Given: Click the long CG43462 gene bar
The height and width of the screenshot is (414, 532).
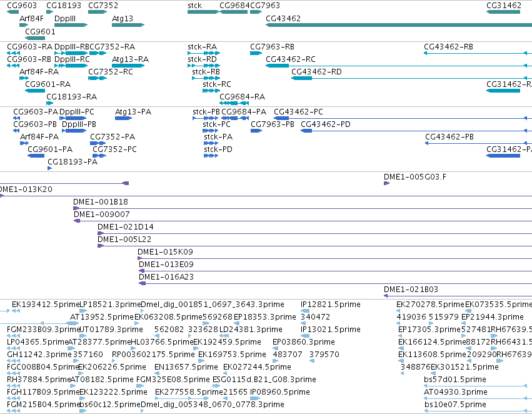Looking at the screenshot, I should pos(399,25).
